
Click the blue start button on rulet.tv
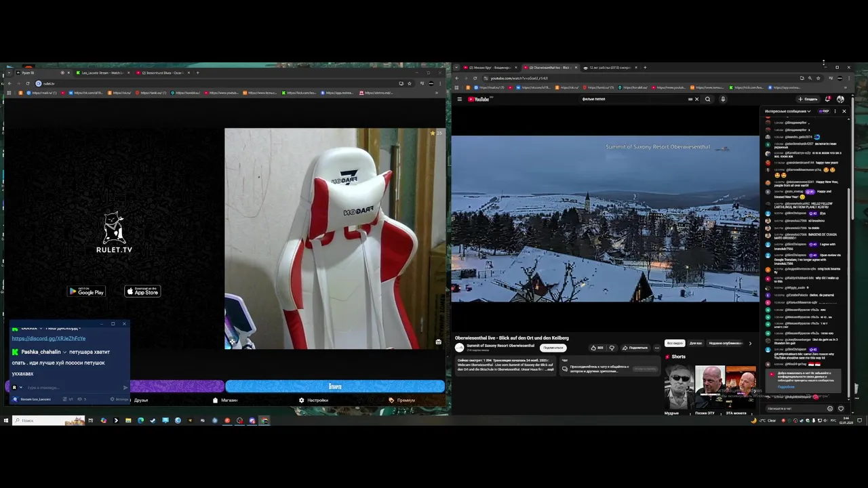tap(335, 386)
